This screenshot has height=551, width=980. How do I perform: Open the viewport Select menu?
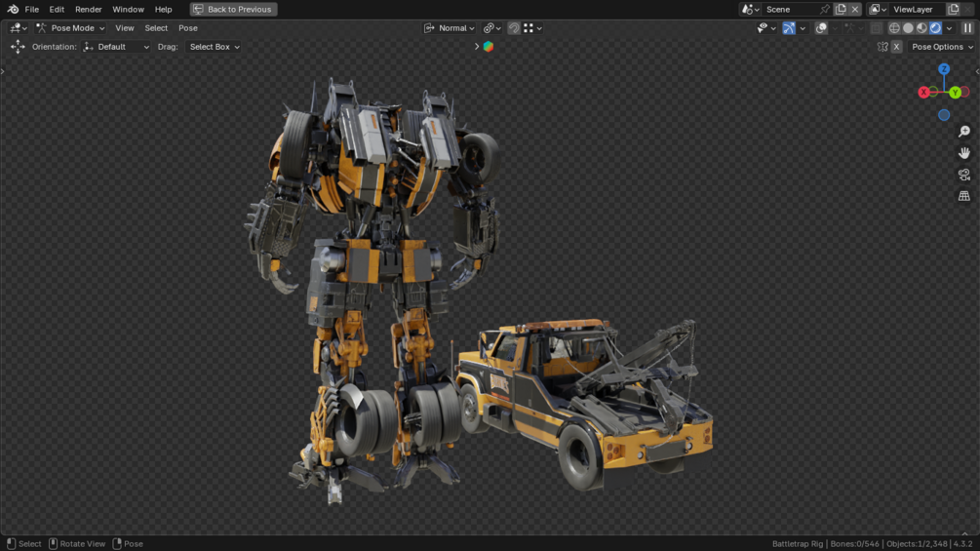point(156,28)
